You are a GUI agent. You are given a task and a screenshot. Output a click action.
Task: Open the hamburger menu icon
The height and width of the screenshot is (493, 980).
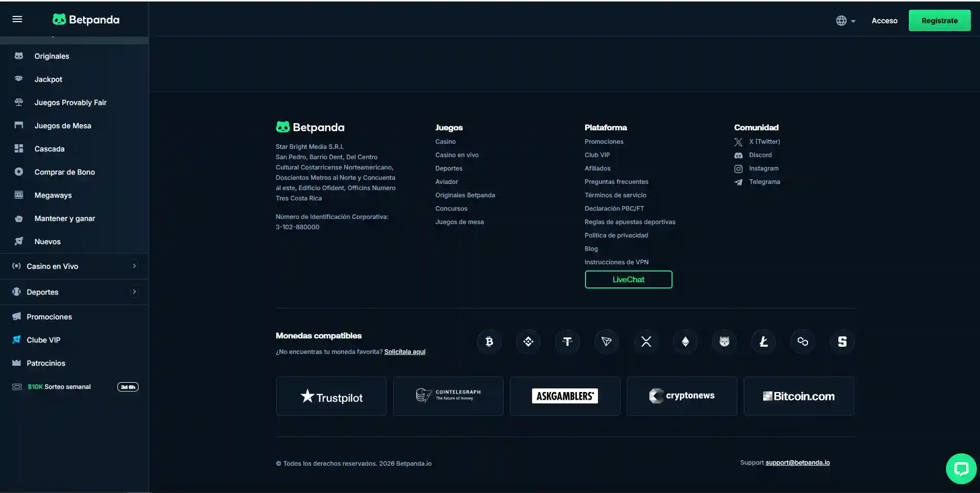[x=17, y=19]
